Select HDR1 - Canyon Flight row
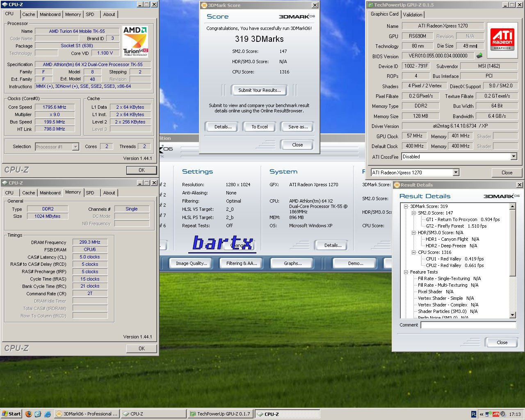Screen dimensions: 525x420 coord(452,239)
